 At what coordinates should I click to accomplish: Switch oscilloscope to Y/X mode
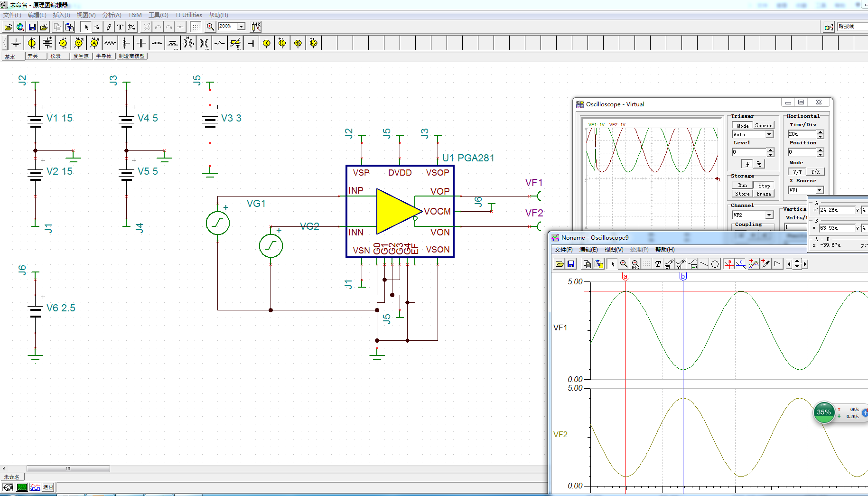(815, 172)
